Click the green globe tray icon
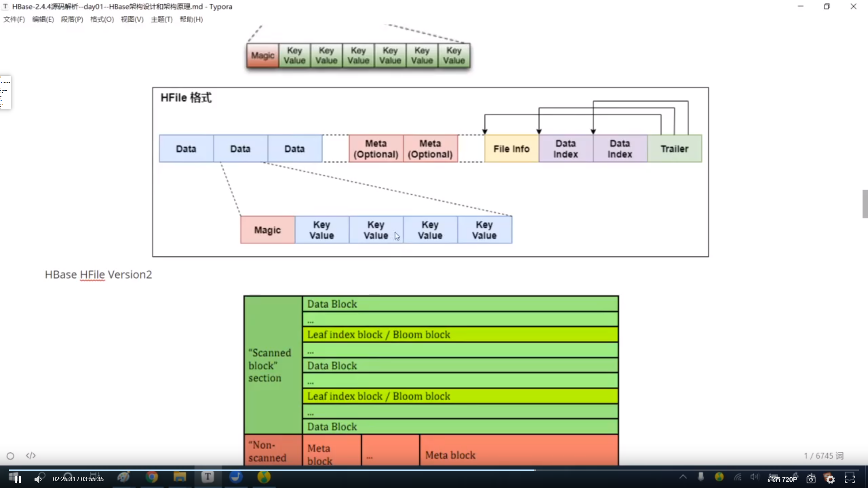The height and width of the screenshot is (488, 868). pos(719,477)
